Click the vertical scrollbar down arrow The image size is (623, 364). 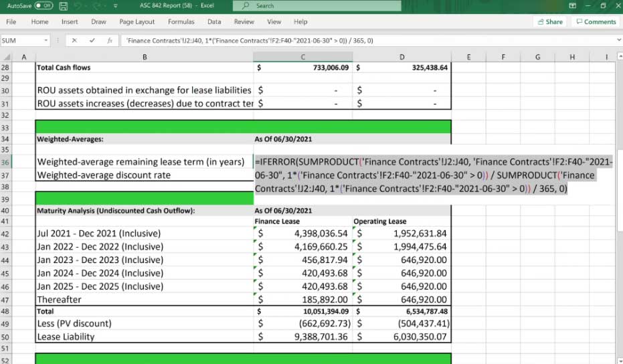tap(619, 360)
